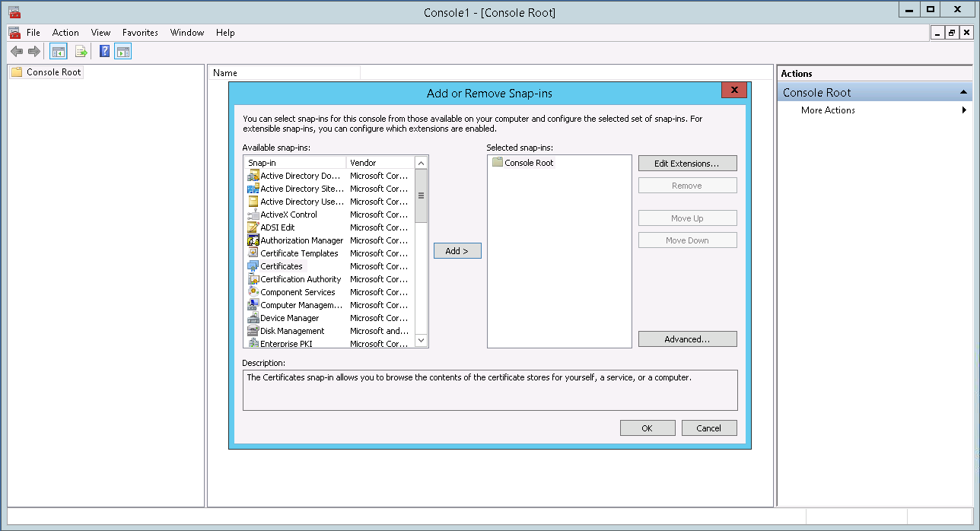Open the Favorites menu

140,33
